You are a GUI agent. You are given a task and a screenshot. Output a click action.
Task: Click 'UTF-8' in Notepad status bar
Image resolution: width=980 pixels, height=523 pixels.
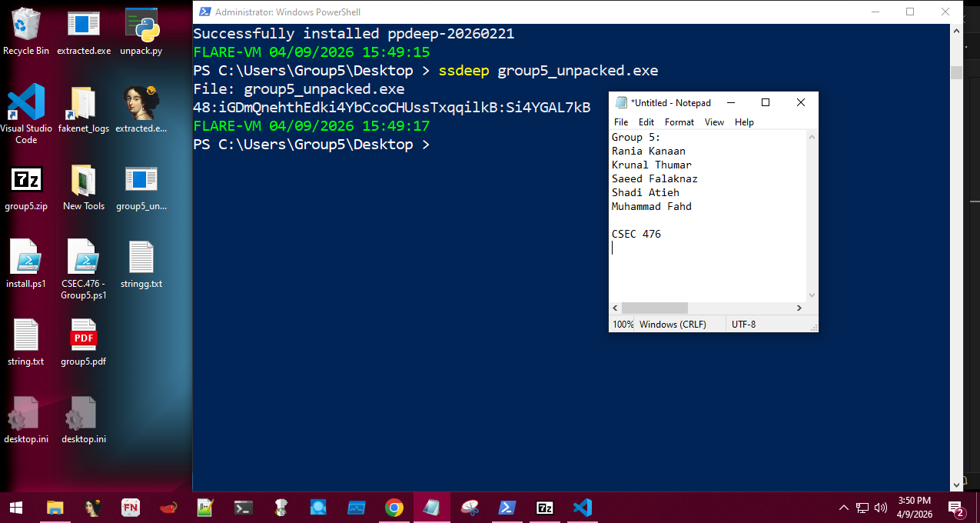click(x=743, y=325)
